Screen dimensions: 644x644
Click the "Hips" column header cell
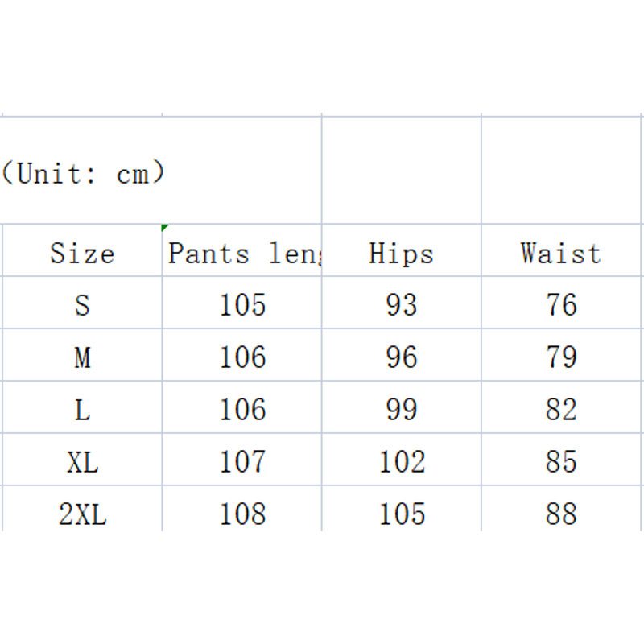click(x=401, y=254)
